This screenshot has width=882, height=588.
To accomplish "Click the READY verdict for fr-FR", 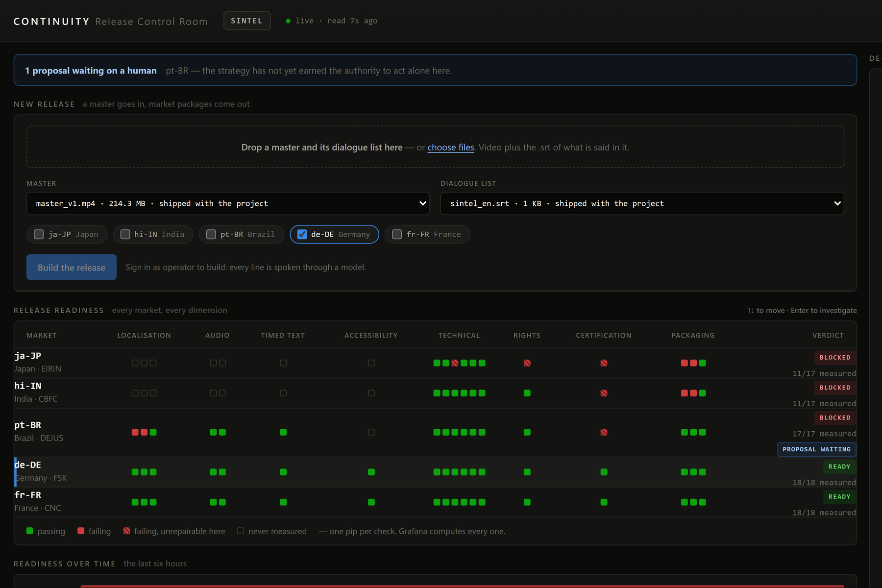I will click(x=839, y=497).
